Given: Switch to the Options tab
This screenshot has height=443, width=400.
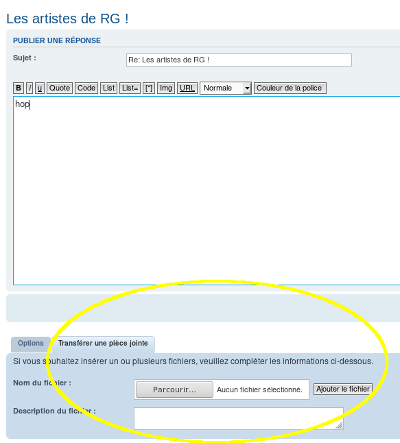Looking at the screenshot, I should (31, 343).
